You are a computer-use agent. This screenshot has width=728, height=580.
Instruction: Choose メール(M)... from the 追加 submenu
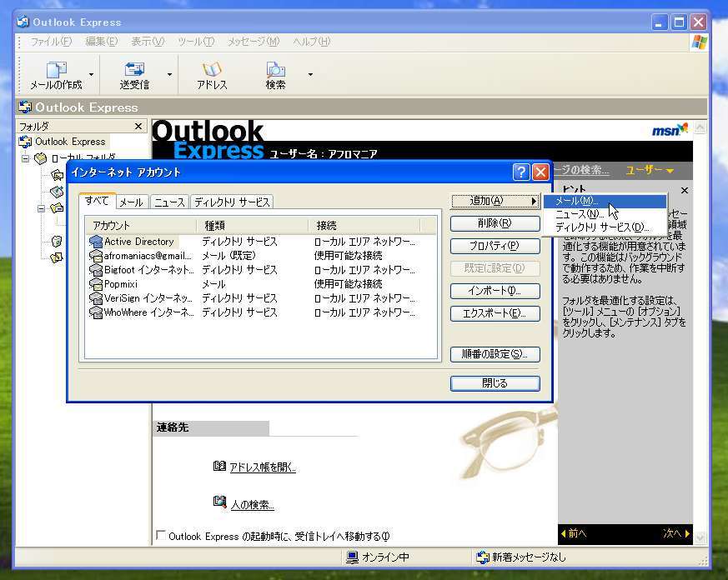(605, 201)
